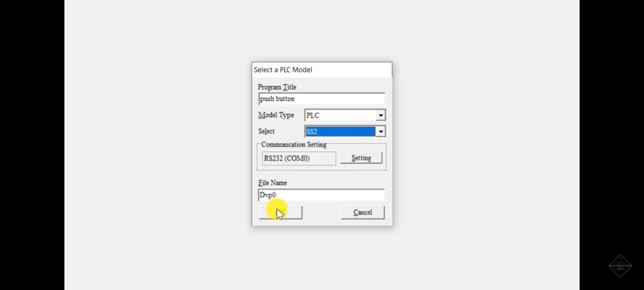The height and width of the screenshot is (290, 644).
Task: Click the Communication Setting group caption
Action: click(x=294, y=144)
